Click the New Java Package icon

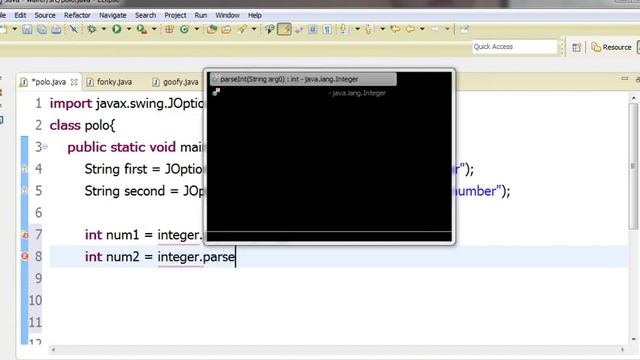pyautogui.click(x=169, y=29)
